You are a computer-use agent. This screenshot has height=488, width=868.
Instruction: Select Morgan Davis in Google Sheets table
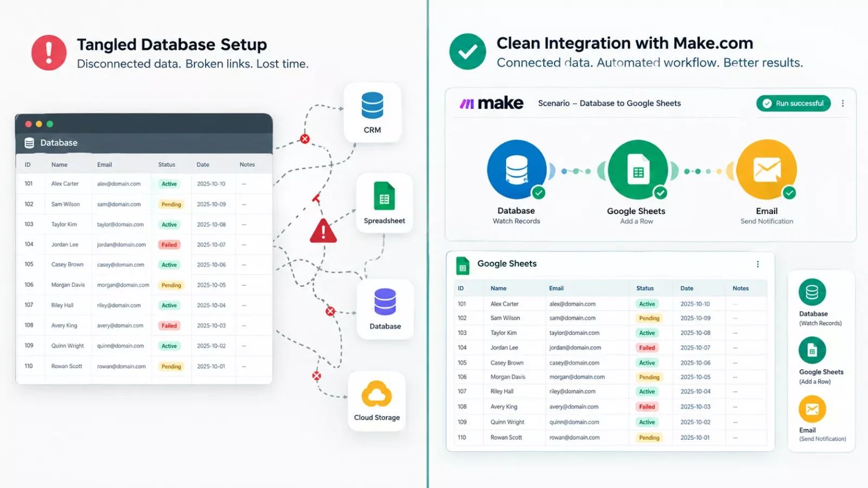point(508,377)
